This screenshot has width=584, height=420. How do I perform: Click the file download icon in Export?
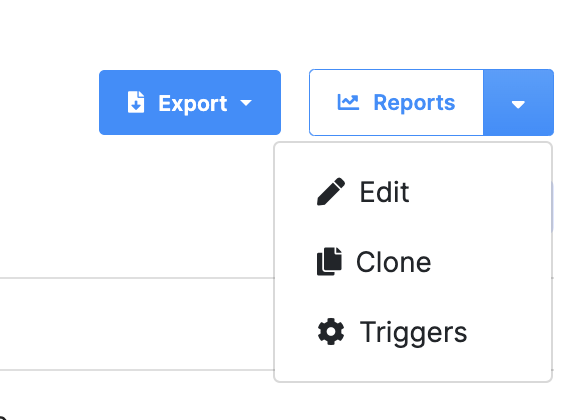point(136,102)
